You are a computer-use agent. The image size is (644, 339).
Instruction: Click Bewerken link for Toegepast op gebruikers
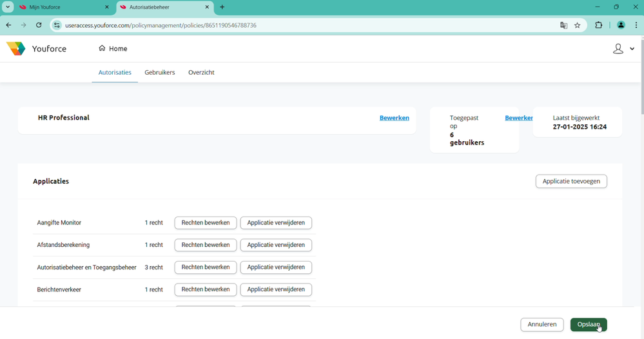coord(519,118)
